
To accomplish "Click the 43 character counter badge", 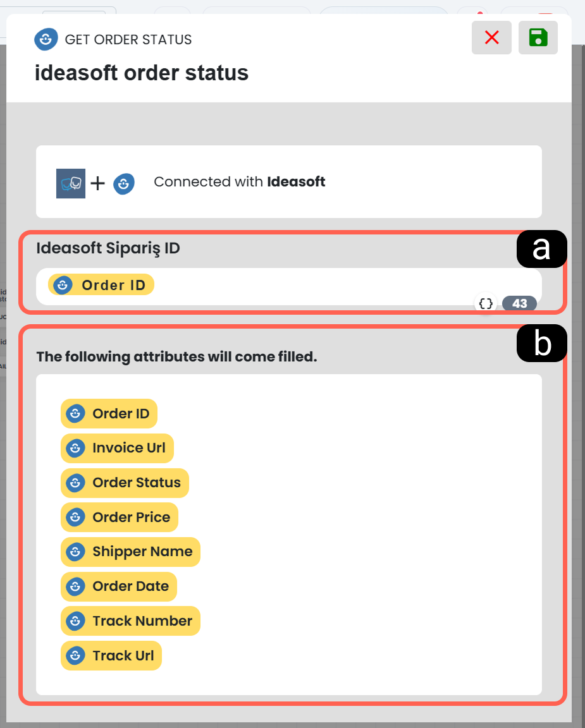I will tap(519, 303).
